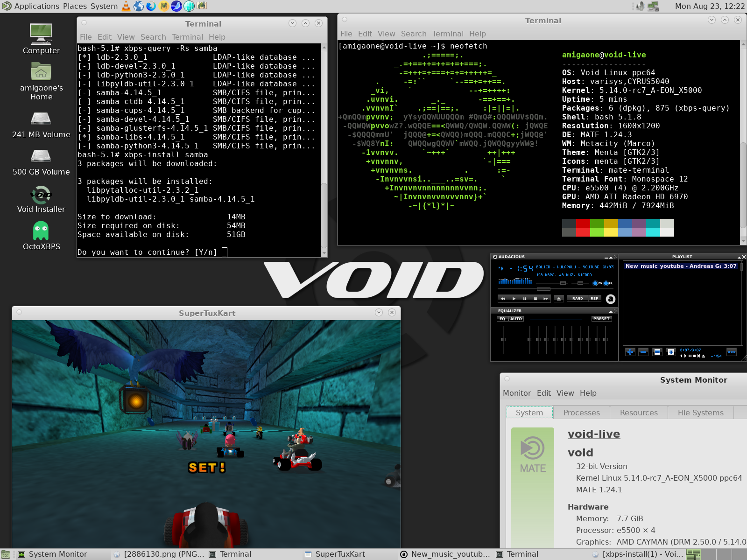Viewport: 747px width, 560px height.
Task: Open amigaone's Home folder icon
Action: pyautogui.click(x=41, y=81)
